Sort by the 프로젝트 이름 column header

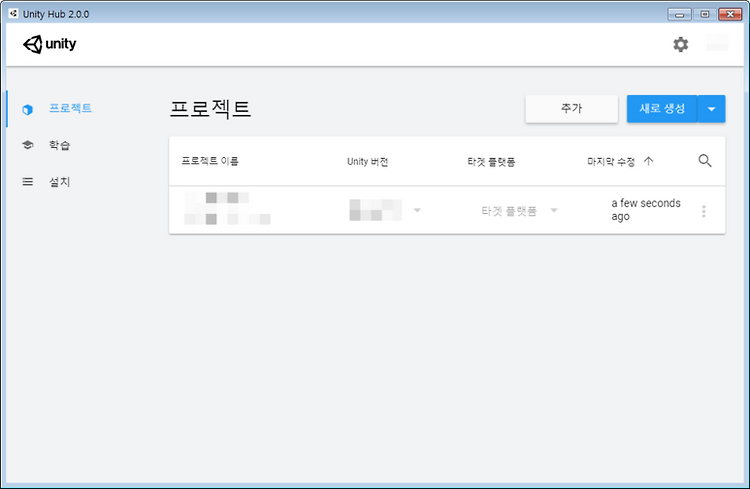point(210,161)
